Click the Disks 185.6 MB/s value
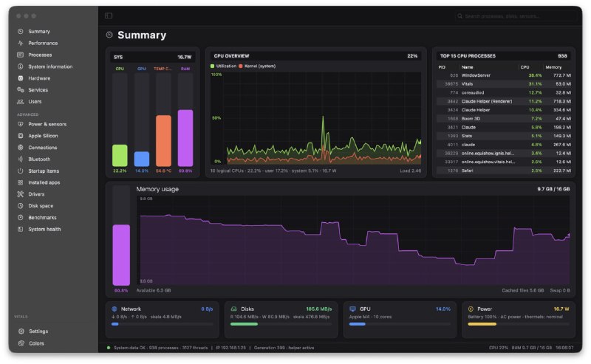Screen dimensions: 591x364 click(x=319, y=309)
